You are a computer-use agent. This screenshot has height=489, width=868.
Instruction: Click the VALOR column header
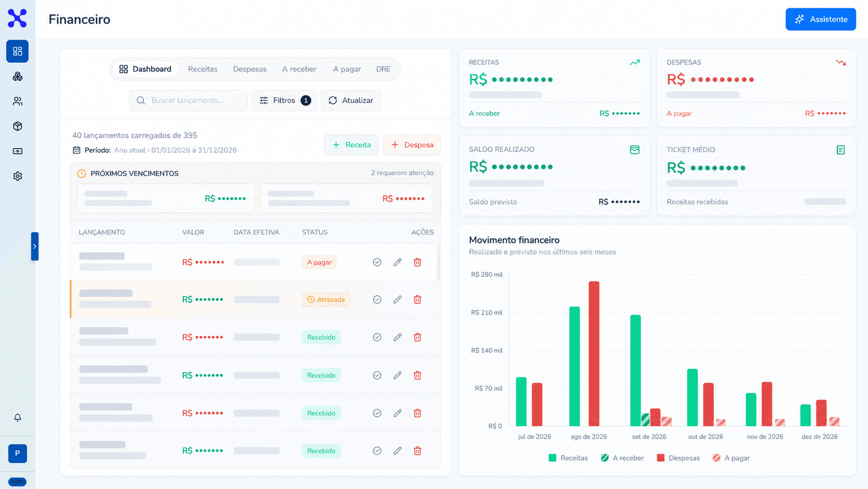pos(193,232)
